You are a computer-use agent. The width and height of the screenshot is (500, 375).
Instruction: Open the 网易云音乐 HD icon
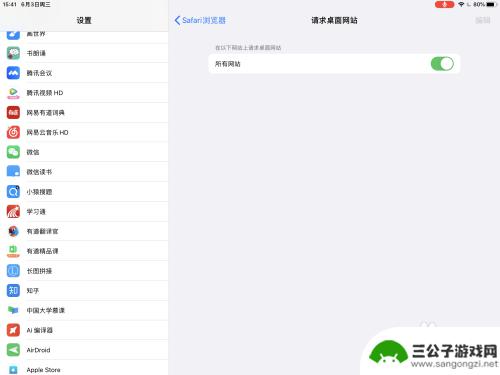point(13,132)
